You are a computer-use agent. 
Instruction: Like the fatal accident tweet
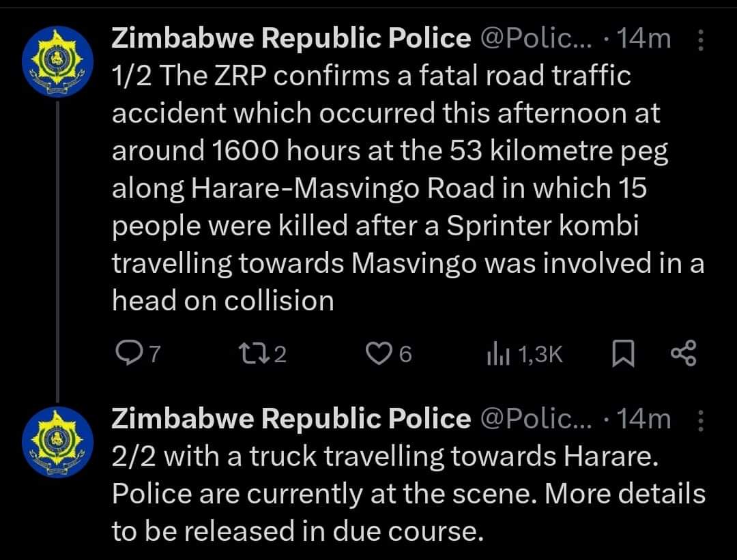tap(389, 354)
